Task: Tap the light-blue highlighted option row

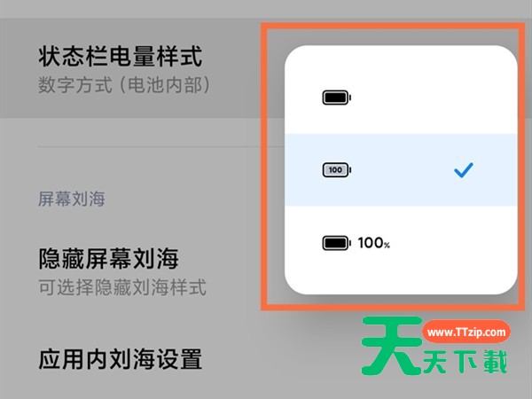Action: coord(401,170)
